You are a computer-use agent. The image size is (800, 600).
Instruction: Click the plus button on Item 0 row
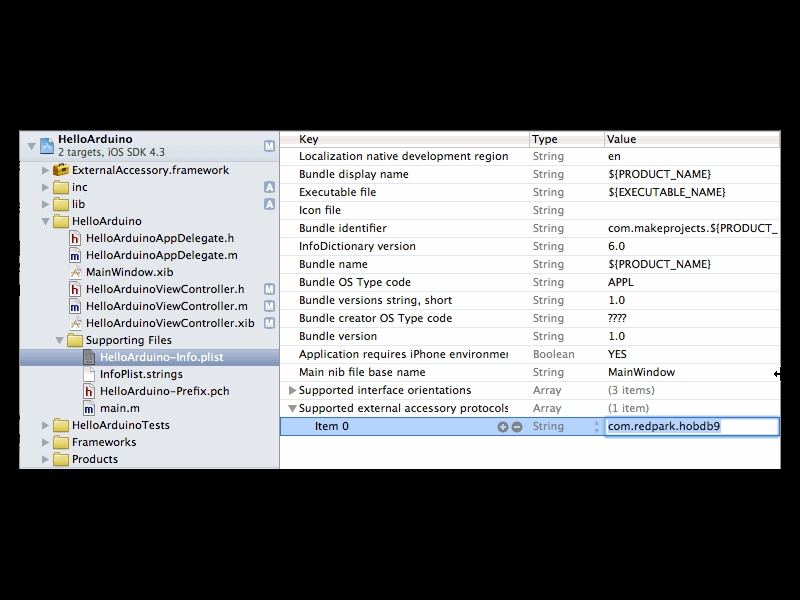tap(503, 427)
